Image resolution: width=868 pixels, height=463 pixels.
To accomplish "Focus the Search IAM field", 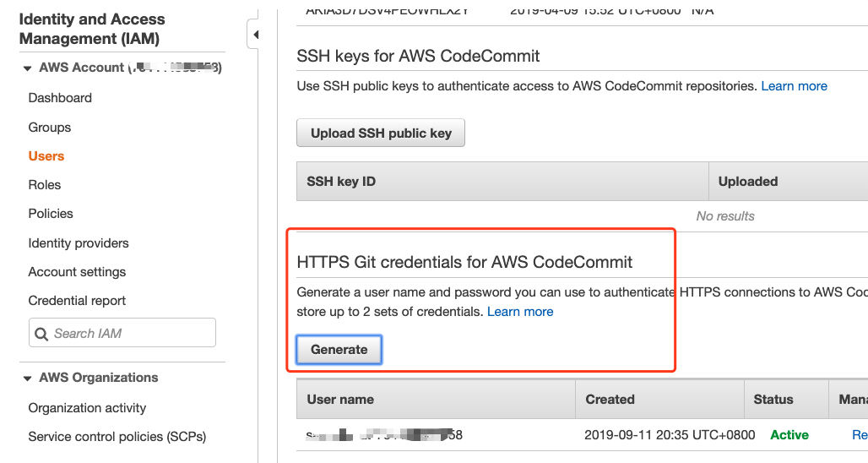I will [x=122, y=333].
